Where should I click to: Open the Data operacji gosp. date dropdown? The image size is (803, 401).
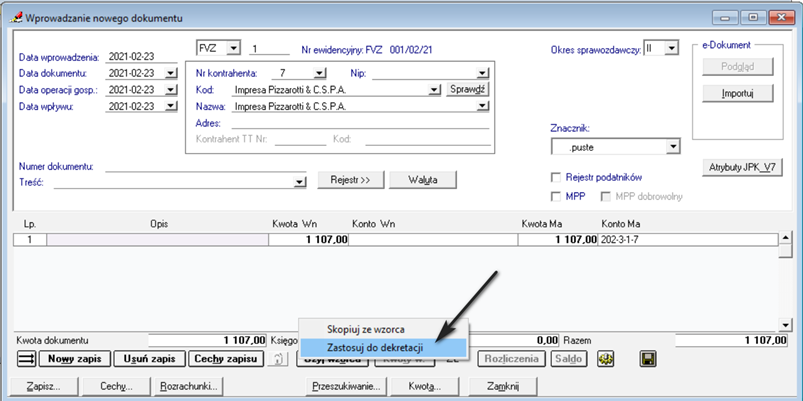coord(170,90)
